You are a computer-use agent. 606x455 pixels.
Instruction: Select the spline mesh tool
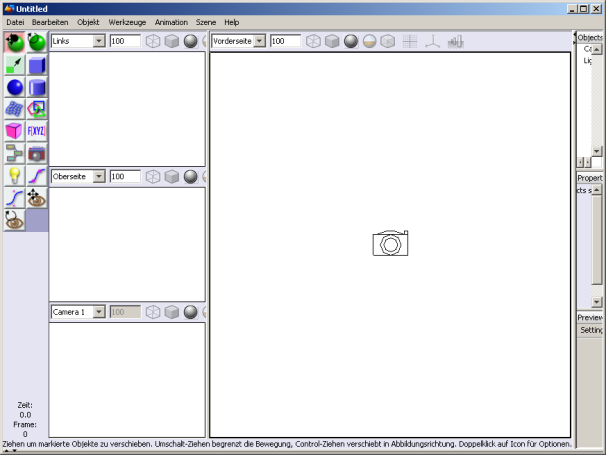click(15, 109)
